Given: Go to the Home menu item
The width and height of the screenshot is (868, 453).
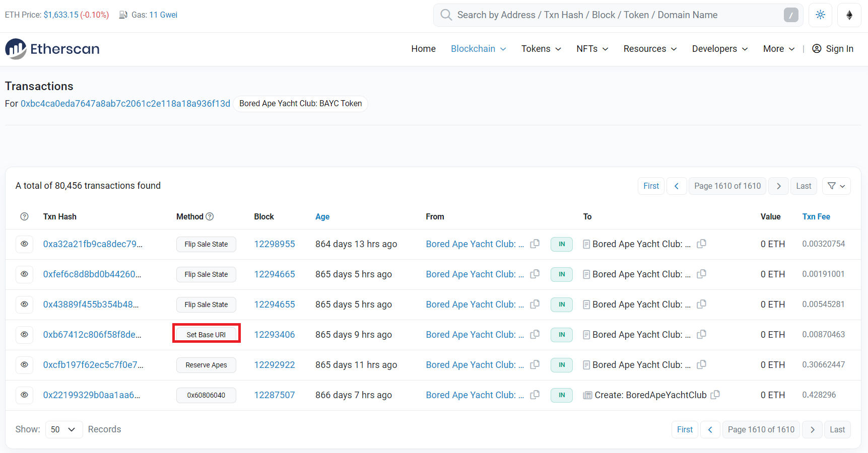Looking at the screenshot, I should pyautogui.click(x=423, y=49).
